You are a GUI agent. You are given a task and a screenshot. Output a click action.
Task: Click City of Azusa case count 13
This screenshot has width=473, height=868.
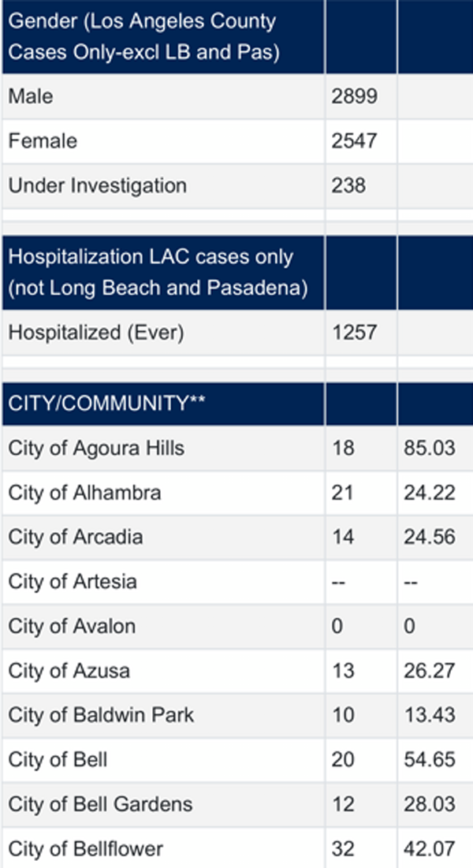342,671
